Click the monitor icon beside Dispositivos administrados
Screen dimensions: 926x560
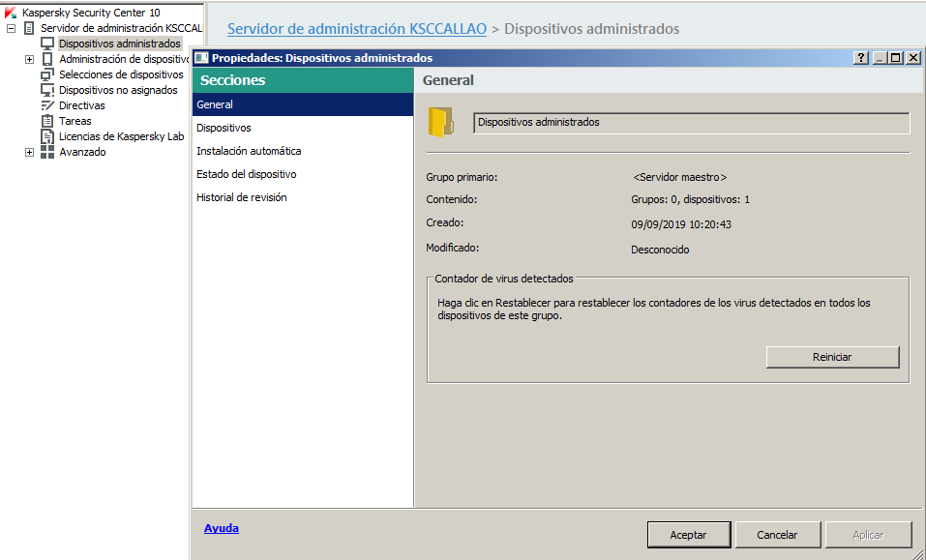tap(47, 44)
